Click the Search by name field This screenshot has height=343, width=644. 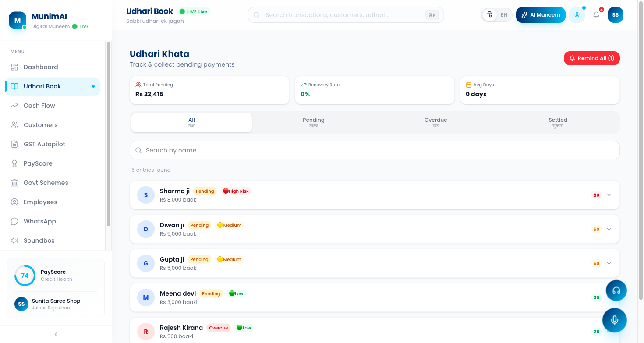pos(375,150)
